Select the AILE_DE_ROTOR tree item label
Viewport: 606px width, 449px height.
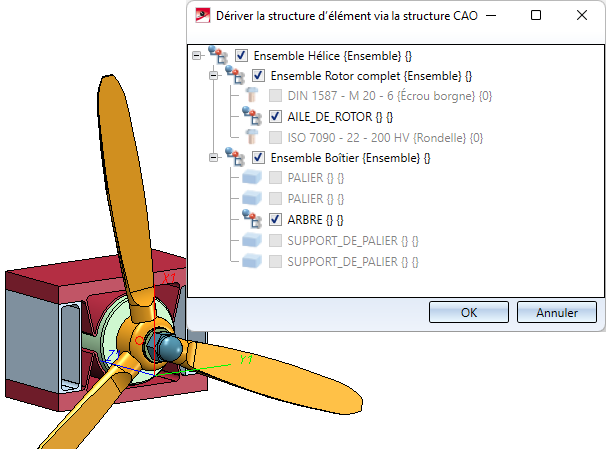coord(340,117)
